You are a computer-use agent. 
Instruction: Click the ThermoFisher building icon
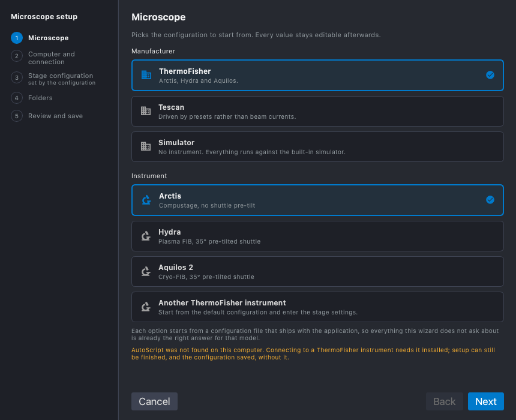click(146, 75)
